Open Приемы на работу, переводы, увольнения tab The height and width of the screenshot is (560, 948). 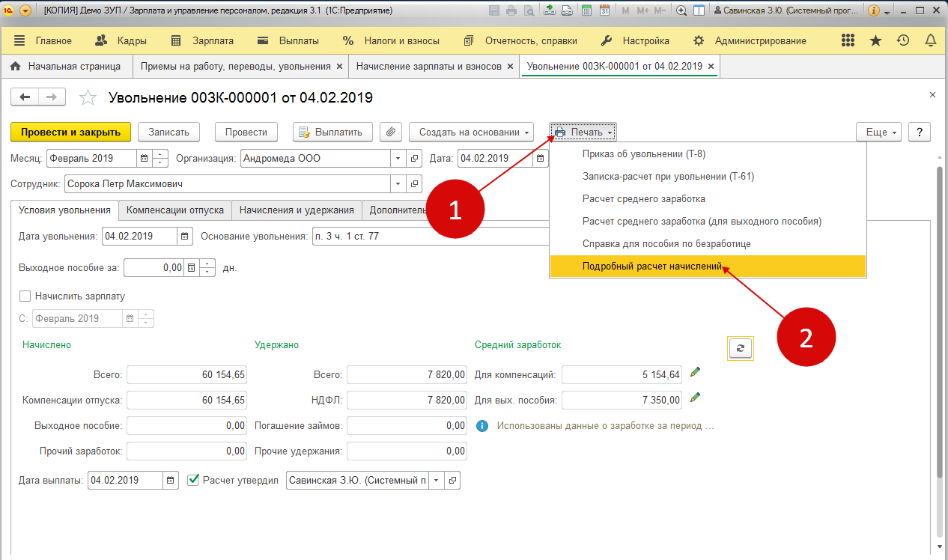coord(235,66)
